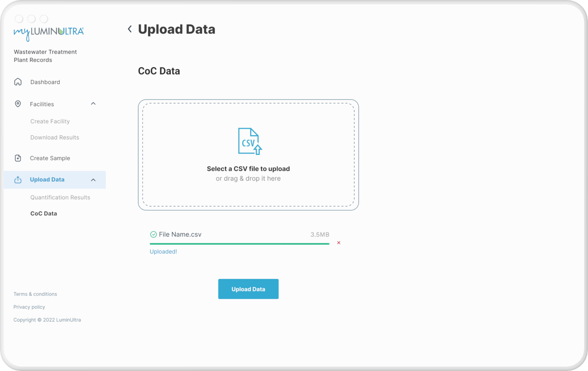Switch to Quantification Results
588x371 pixels.
tap(60, 197)
